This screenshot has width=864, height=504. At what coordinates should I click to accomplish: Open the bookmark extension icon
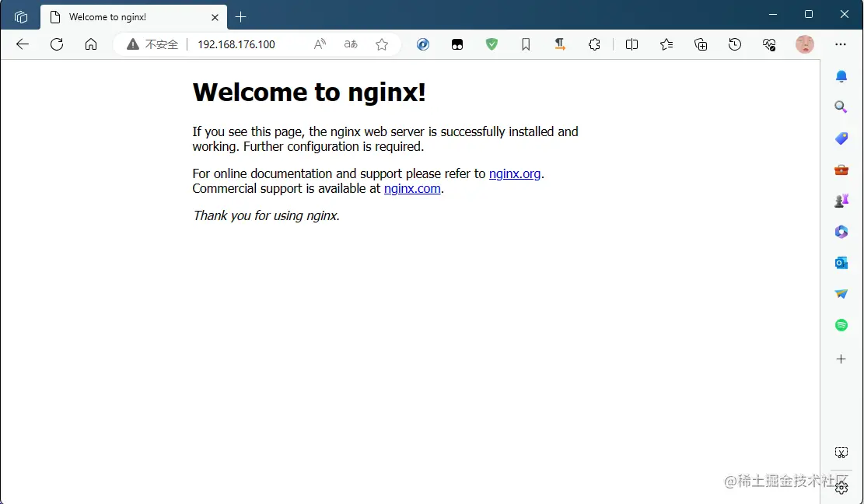(526, 44)
